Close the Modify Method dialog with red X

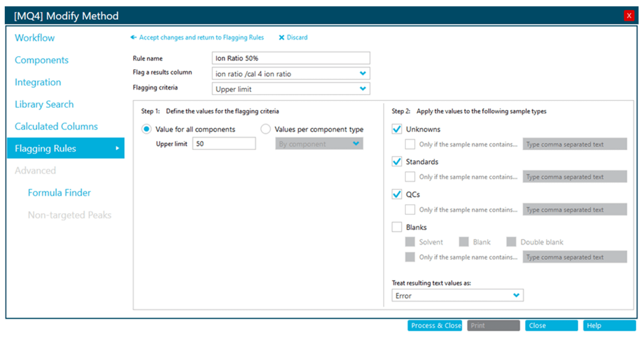tap(629, 16)
